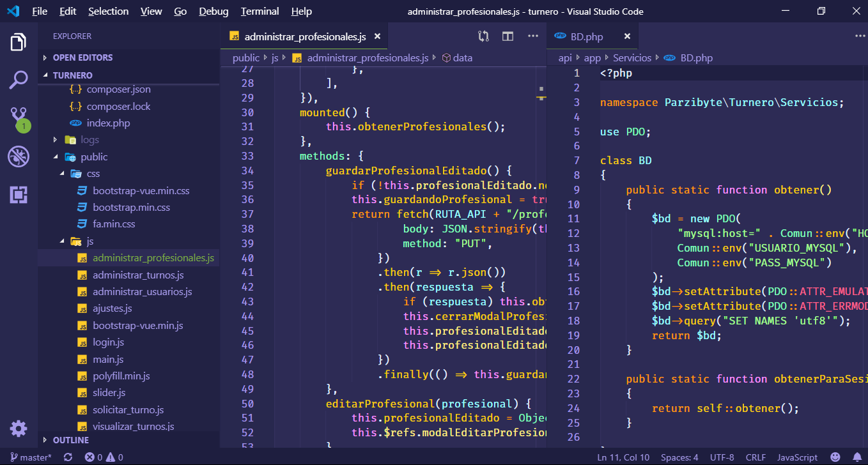Switch to the administrar_profesionales.js tab
The width and height of the screenshot is (868, 465).
(304, 37)
